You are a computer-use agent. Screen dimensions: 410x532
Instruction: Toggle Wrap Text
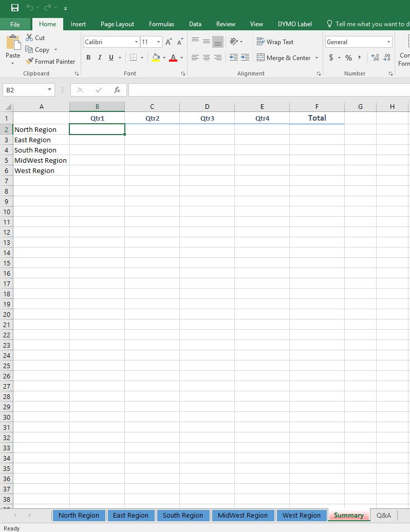tap(275, 42)
